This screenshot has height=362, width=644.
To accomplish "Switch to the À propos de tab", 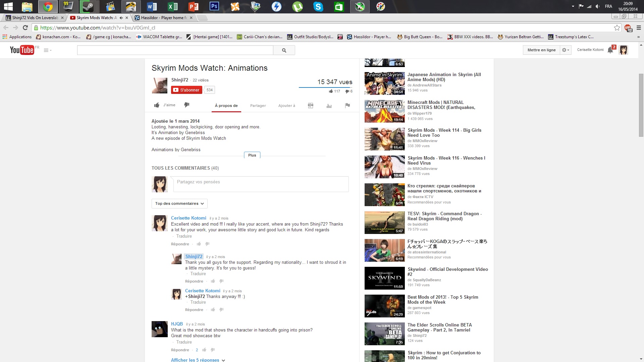I will (226, 106).
